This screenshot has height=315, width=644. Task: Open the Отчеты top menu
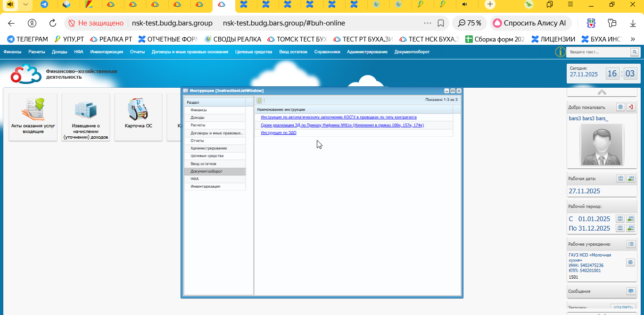coord(138,52)
